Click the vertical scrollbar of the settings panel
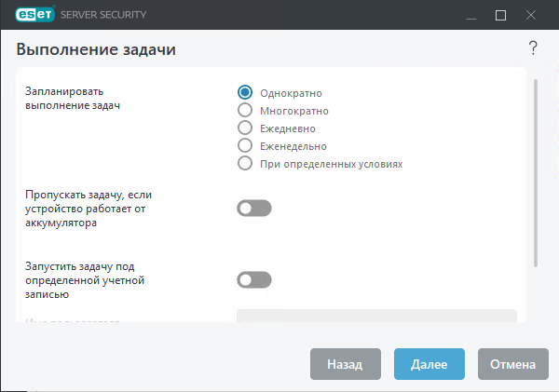The image size is (559, 392). tap(536, 173)
